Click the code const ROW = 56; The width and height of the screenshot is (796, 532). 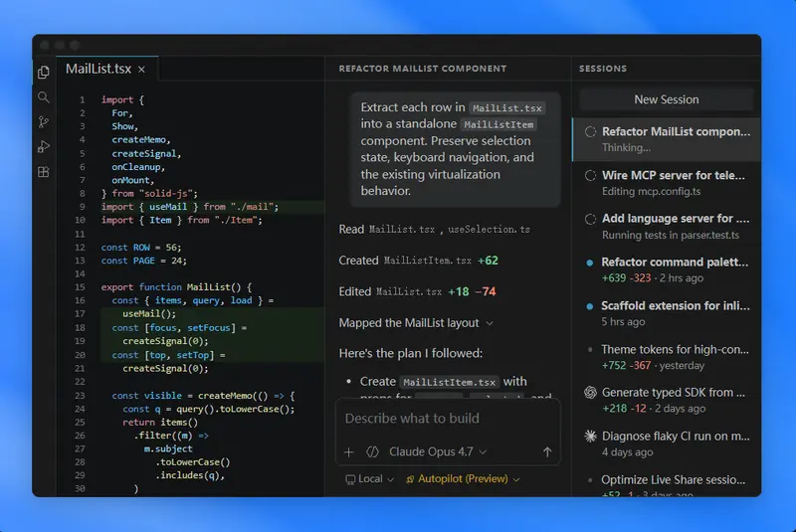tap(141, 248)
